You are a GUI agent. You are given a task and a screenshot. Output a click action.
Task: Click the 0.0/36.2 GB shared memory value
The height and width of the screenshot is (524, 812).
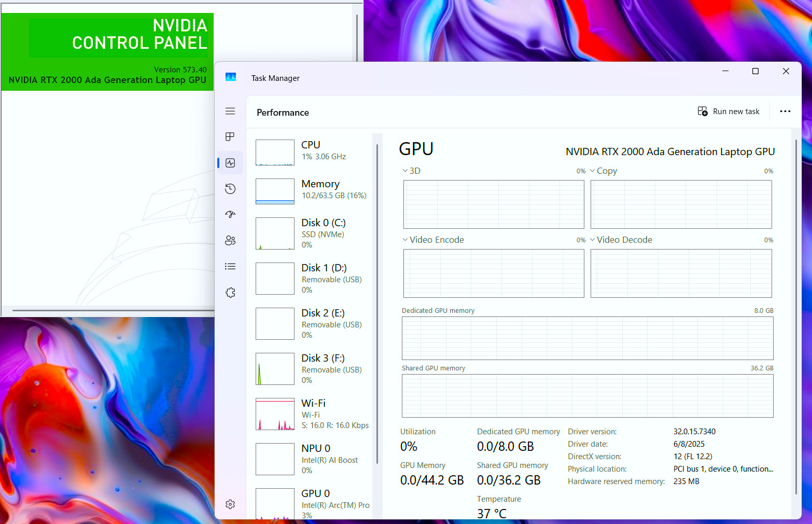tap(509, 480)
